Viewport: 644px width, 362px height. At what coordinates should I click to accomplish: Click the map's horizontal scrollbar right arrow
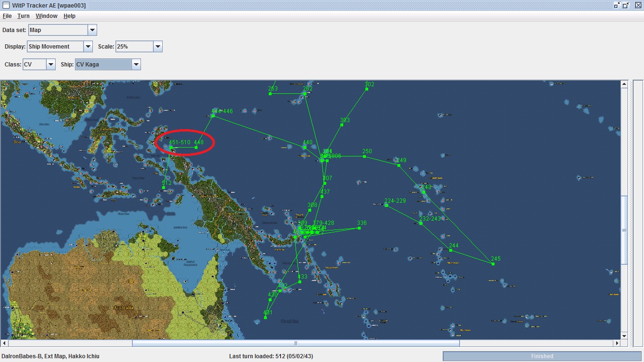tap(617, 343)
